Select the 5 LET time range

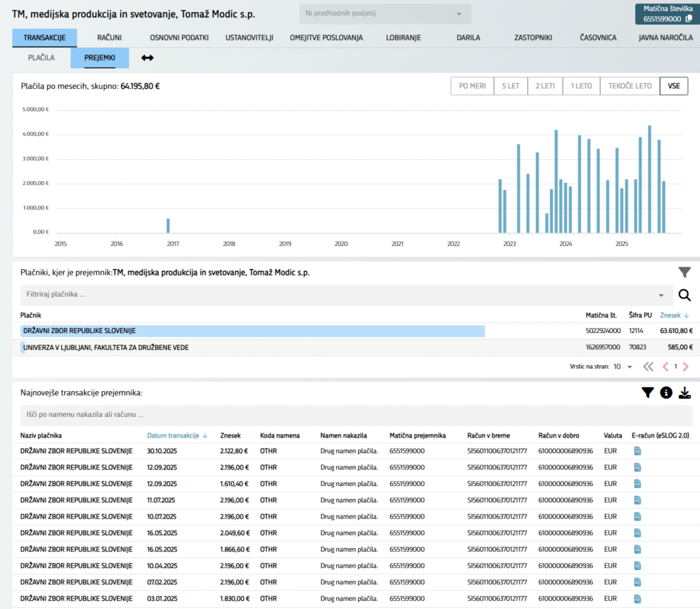[511, 86]
